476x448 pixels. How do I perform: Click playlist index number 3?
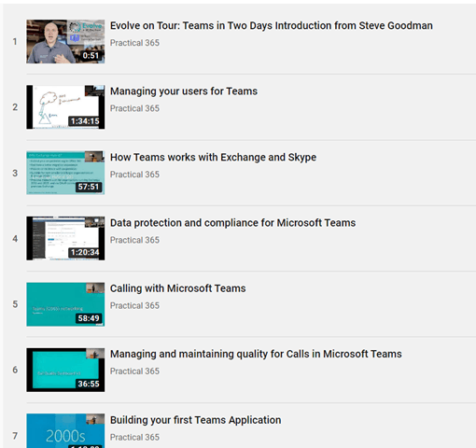pos(15,174)
